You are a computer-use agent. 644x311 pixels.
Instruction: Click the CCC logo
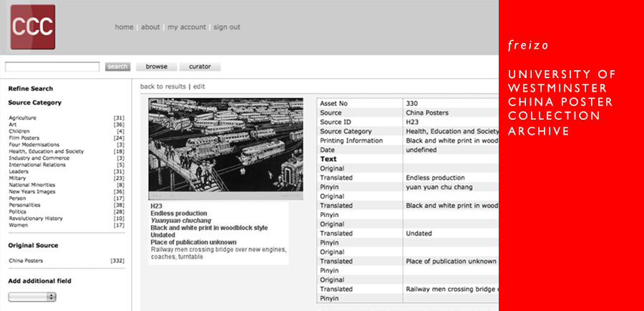(x=33, y=27)
